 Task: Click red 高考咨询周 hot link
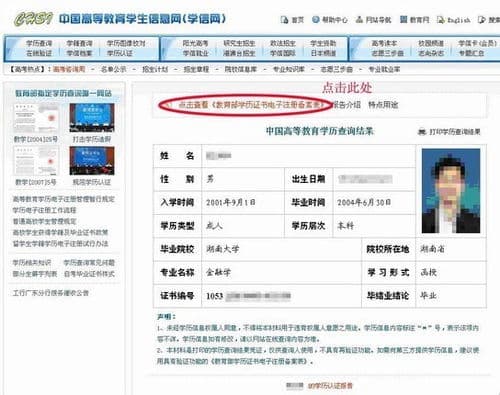coord(69,69)
